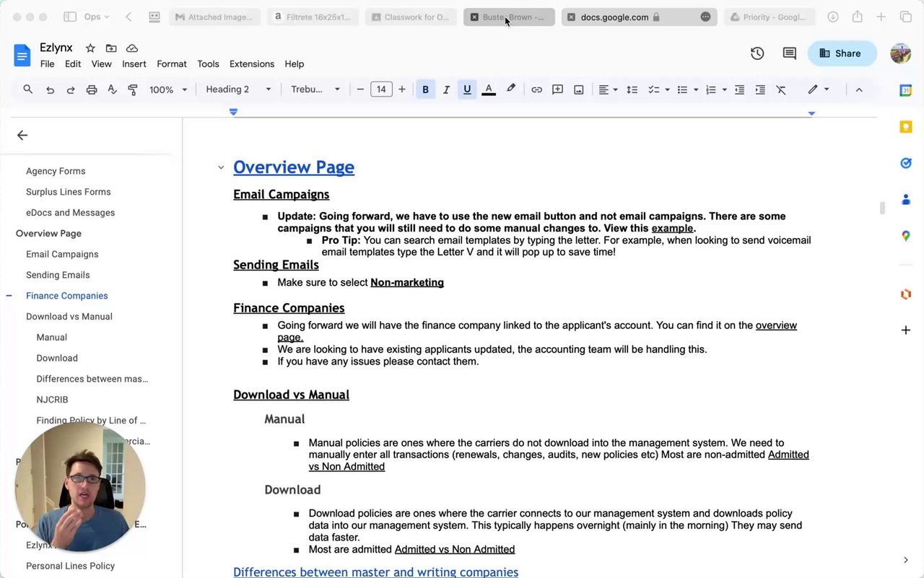The height and width of the screenshot is (578, 924).
Task: Select the paint format roller tool
Action: point(133,89)
